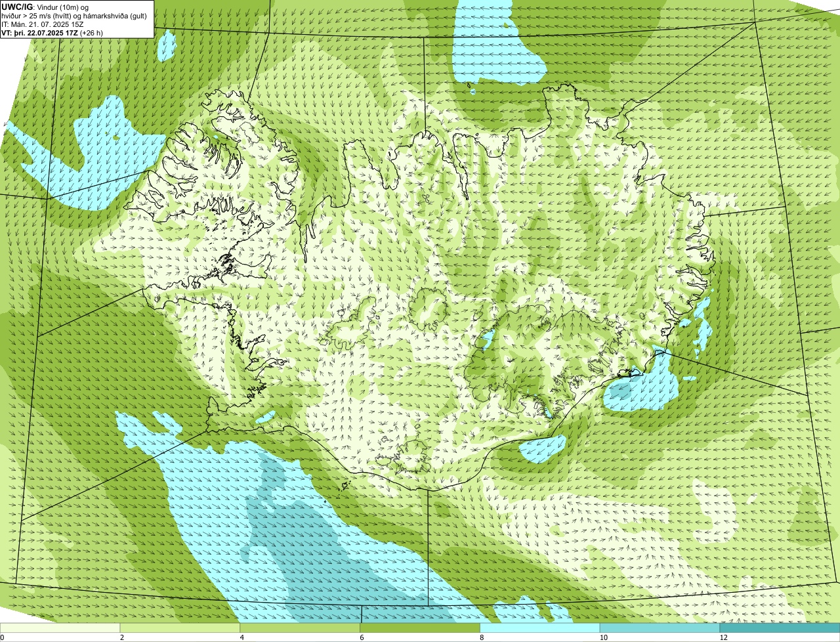The width and height of the screenshot is (840, 642).
Task: Click the 4–6 m/s green color bar segment
Action: click(x=301, y=628)
